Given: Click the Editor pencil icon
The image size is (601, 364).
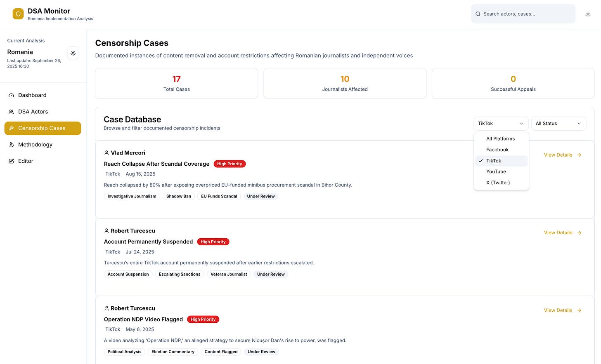Looking at the screenshot, I should 11,161.
